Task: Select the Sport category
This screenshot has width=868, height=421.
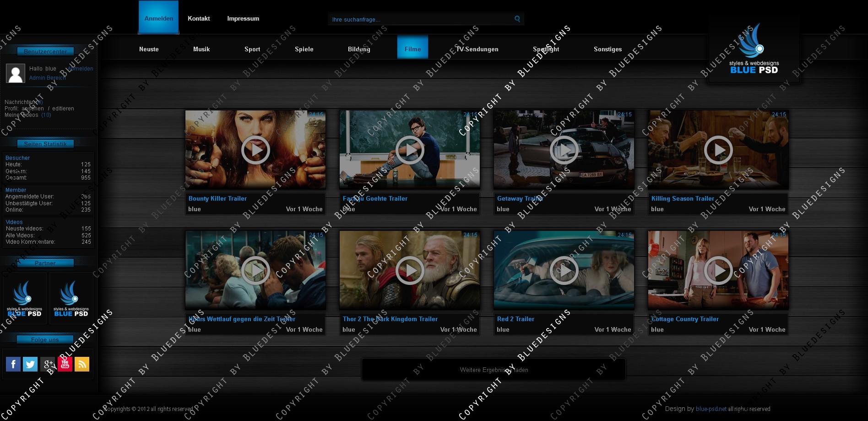Action: coord(252,49)
